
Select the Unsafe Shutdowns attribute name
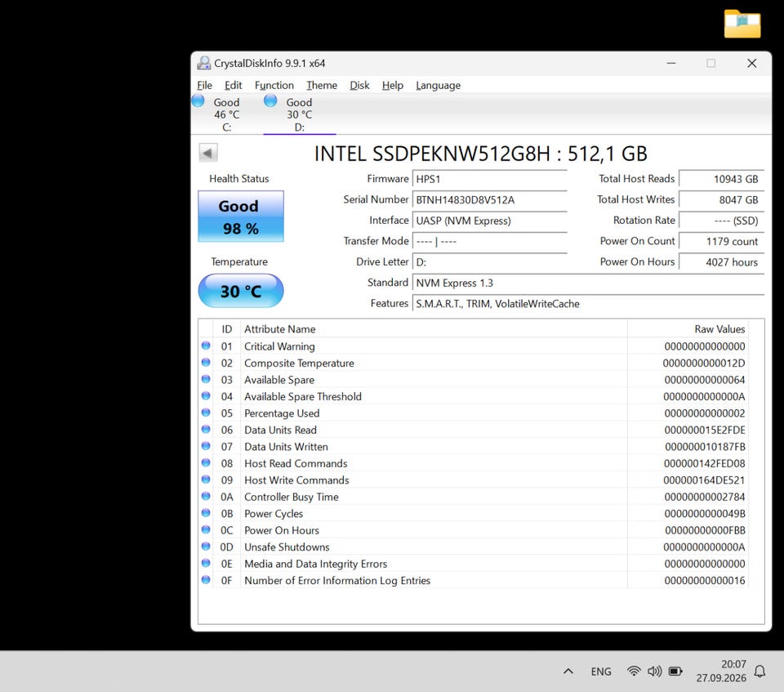(x=287, y=547)
